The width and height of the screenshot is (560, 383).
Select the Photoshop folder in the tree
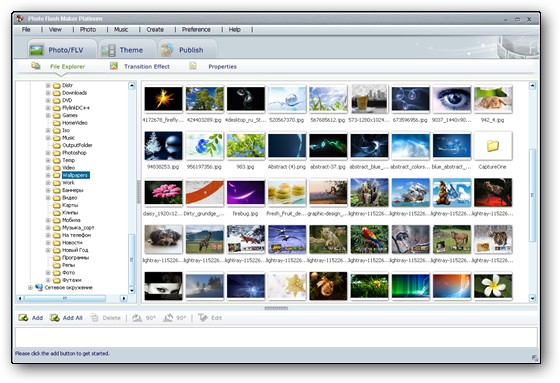coord(74,153)
